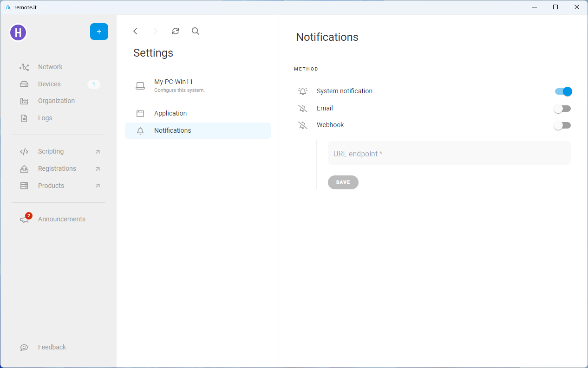Click the external arrow beside Products
Viewport: 588px width, 368px height.
tap(98, 186)
